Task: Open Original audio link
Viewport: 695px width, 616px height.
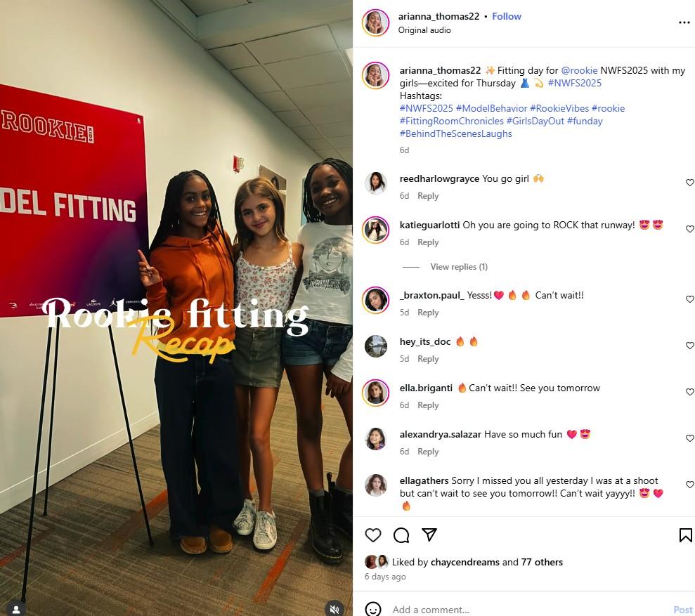Action: pyautogui.click(x=424, y=30)
